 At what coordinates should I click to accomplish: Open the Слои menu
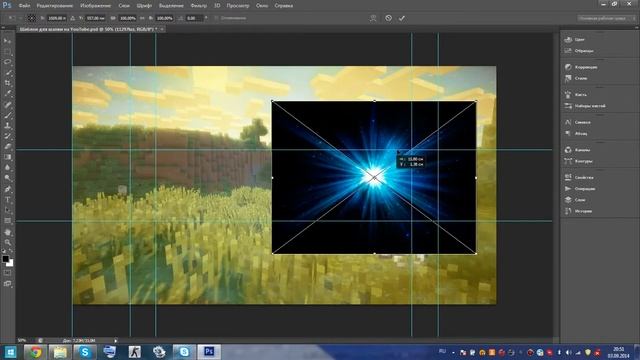[x=124, y=6]
